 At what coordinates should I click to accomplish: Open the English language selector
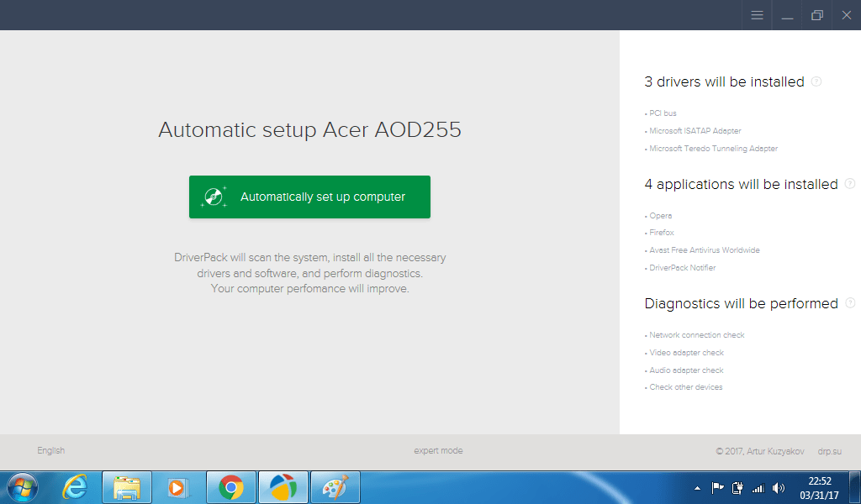click(x=51, y=451)
